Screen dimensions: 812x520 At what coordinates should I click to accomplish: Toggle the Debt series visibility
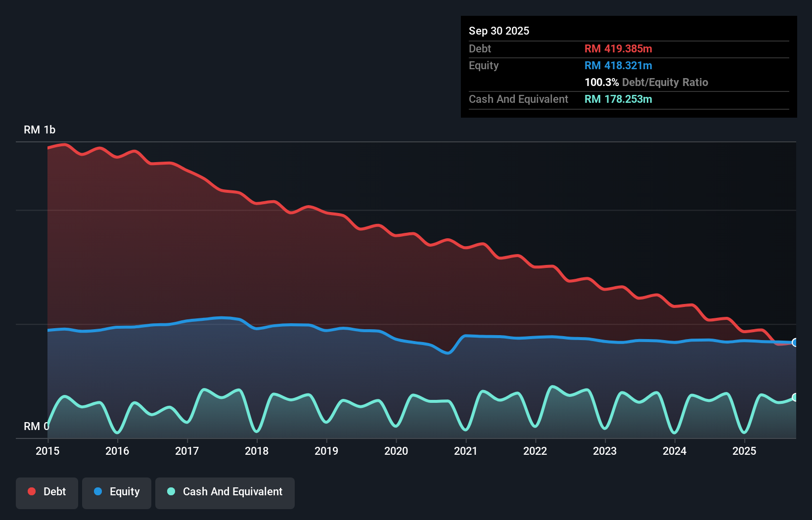pos(47,492)
